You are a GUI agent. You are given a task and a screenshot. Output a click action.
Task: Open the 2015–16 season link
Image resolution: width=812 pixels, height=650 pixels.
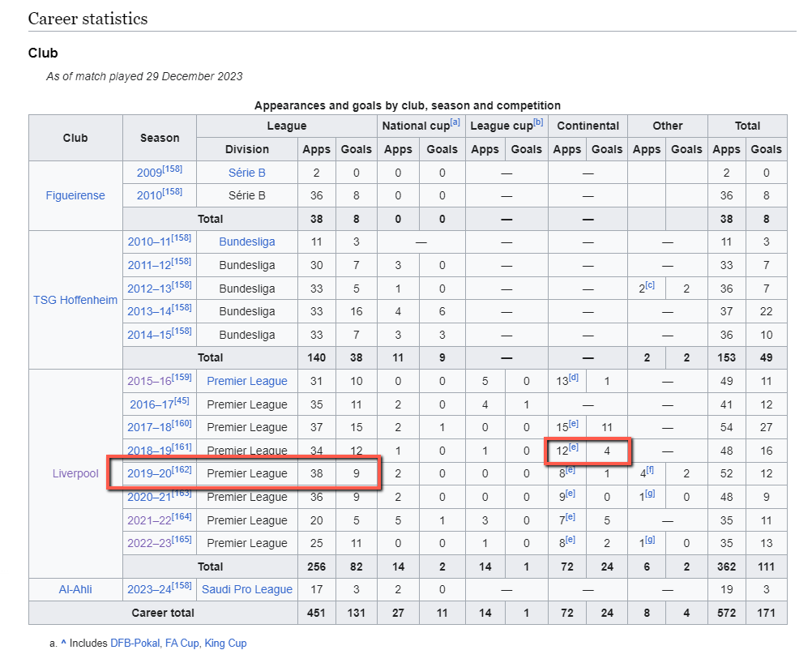click(x=149, y=381)
